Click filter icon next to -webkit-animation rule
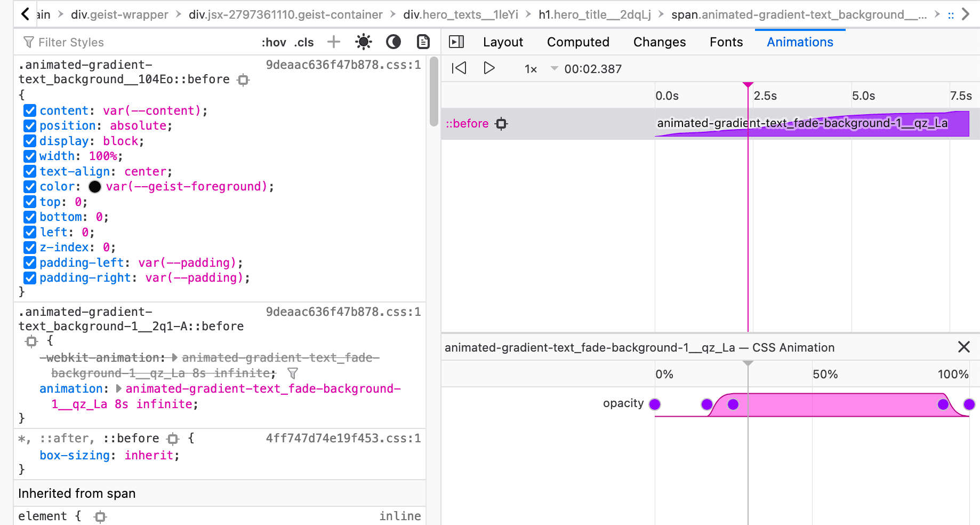This screenshot has width=980, height=525. (293, 373)
